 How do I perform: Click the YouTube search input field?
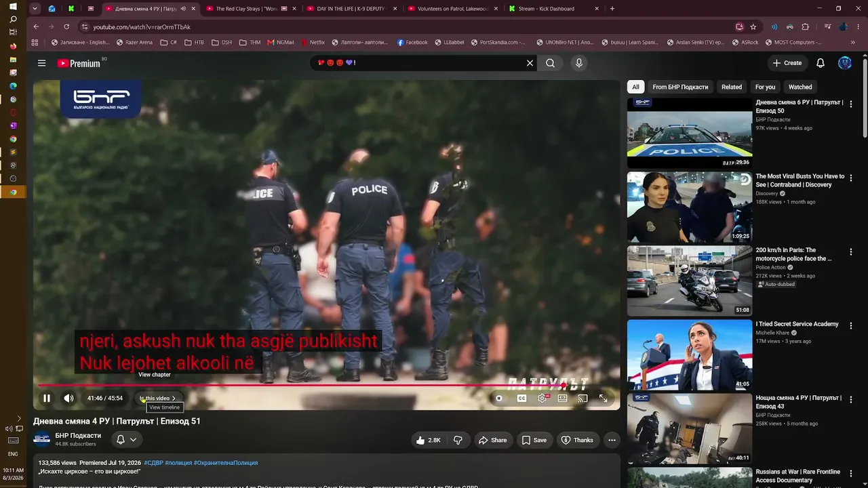click(x=419, y=63)
